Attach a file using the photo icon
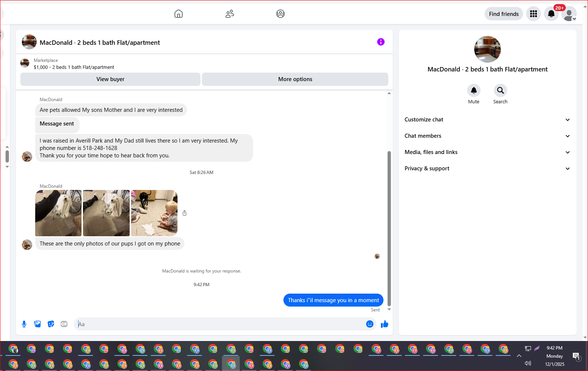Screen dimensions: 588x371 (x=37, y=324)
